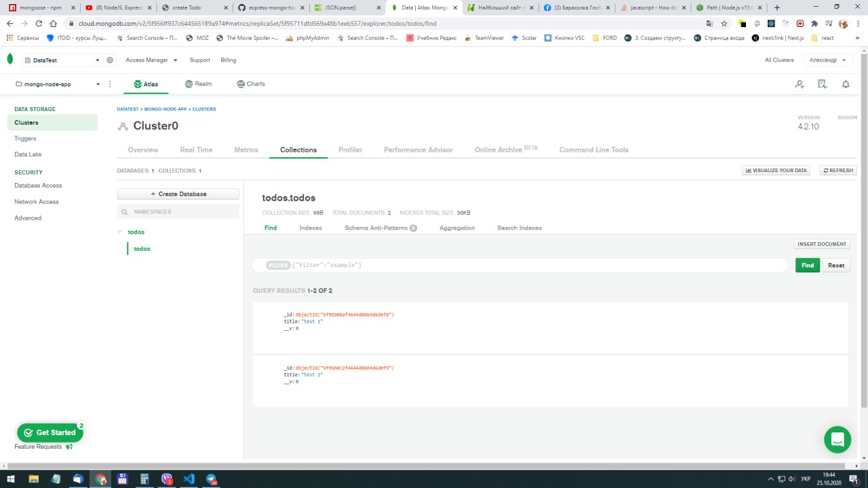This screenshot has height=488, width=868.
Task: Reset the query filter
Action: 836,265
